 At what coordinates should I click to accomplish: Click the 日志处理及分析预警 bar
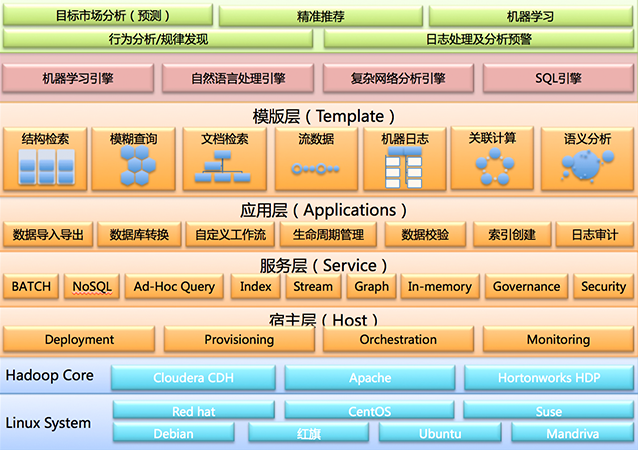[x=478, y=39]
